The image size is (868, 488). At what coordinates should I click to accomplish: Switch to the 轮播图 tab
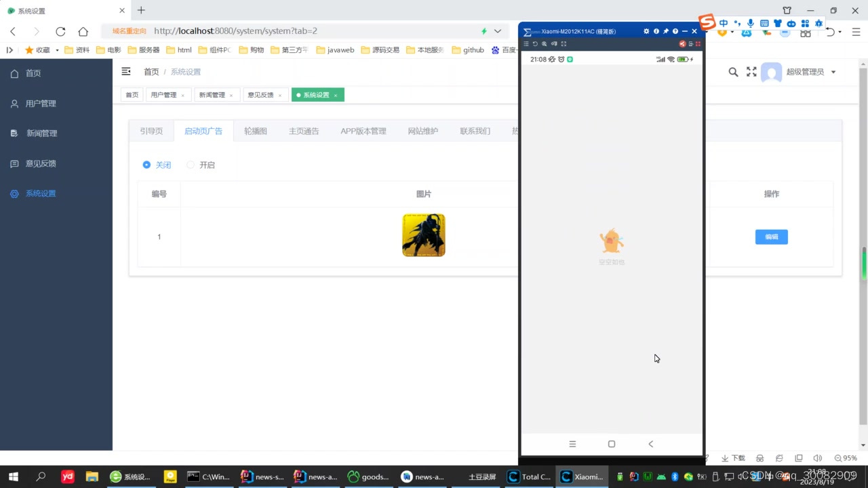pos(255,131)
